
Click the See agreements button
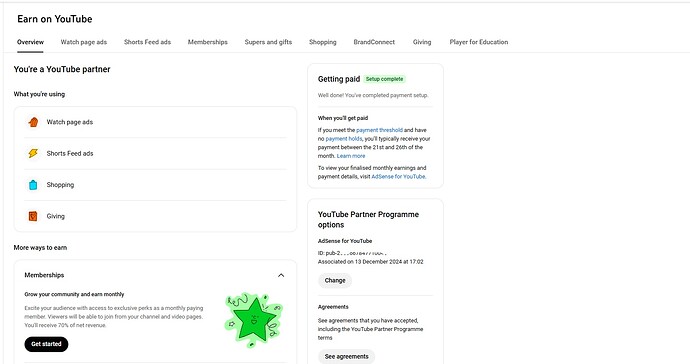346,357
